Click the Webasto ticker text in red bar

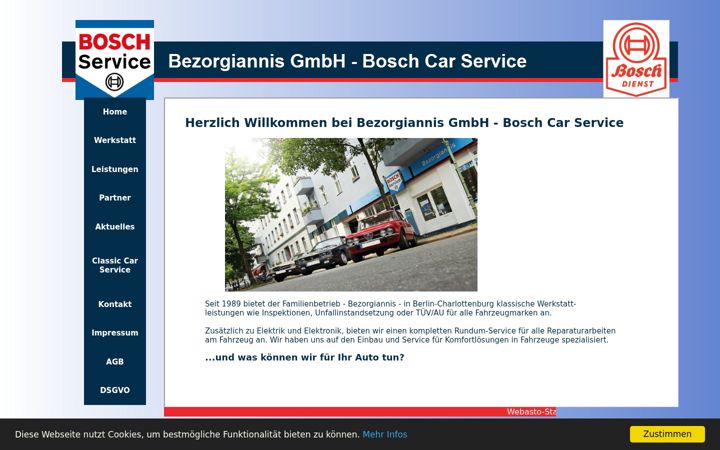tap(531, 411)
